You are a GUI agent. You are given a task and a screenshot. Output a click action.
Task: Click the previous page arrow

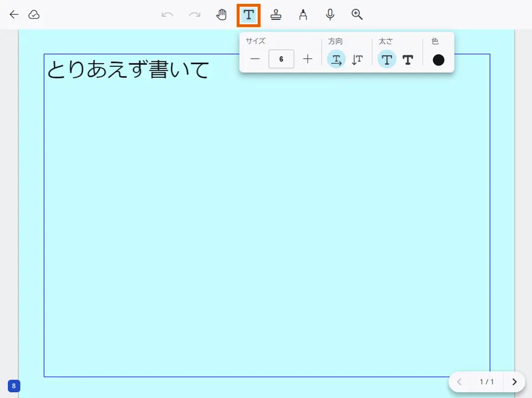tap(459, 381)
